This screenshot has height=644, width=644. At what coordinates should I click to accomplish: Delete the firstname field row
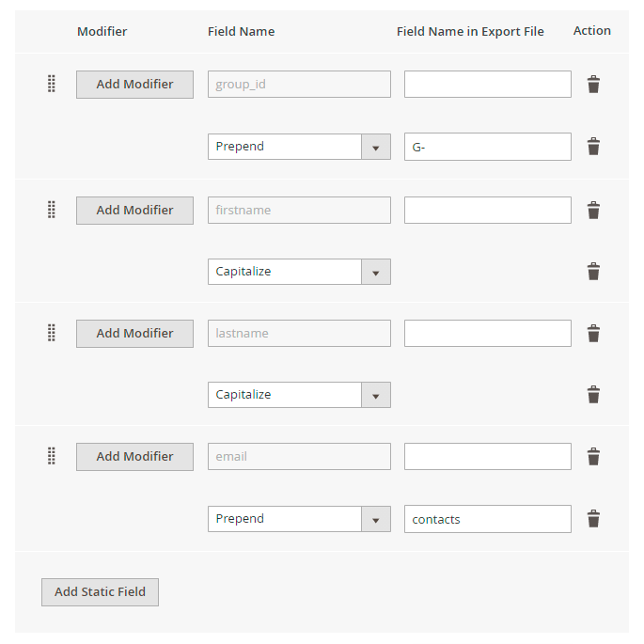[593, 211]
